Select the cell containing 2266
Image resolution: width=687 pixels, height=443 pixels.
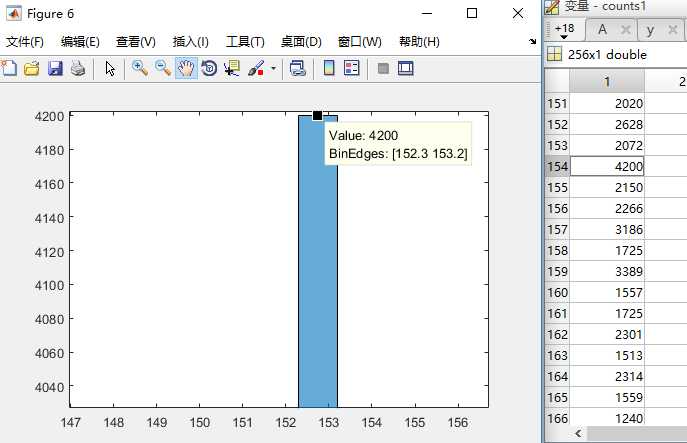coord(607,209)
